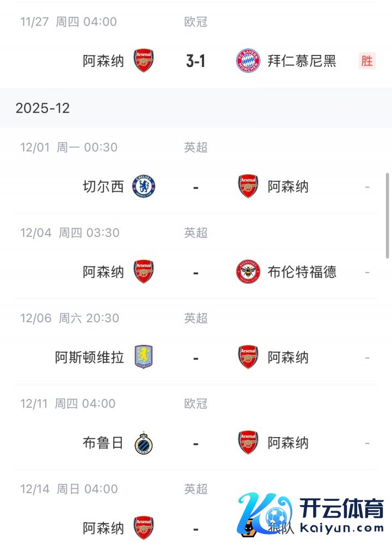The width and height of the screenshot is (392, 546).
Task: Click the Bayern Munich club crest
Action: tap(248, 61)
